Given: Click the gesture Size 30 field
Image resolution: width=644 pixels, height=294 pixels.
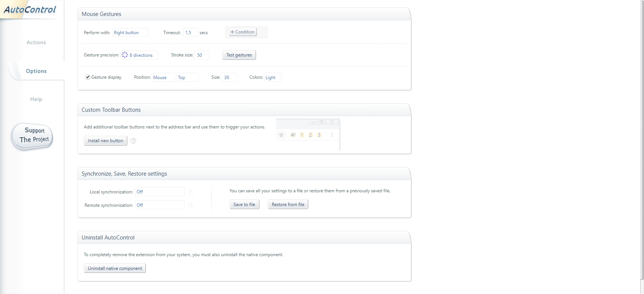Looking at the screenshot, I should click(x=229, y=77).
